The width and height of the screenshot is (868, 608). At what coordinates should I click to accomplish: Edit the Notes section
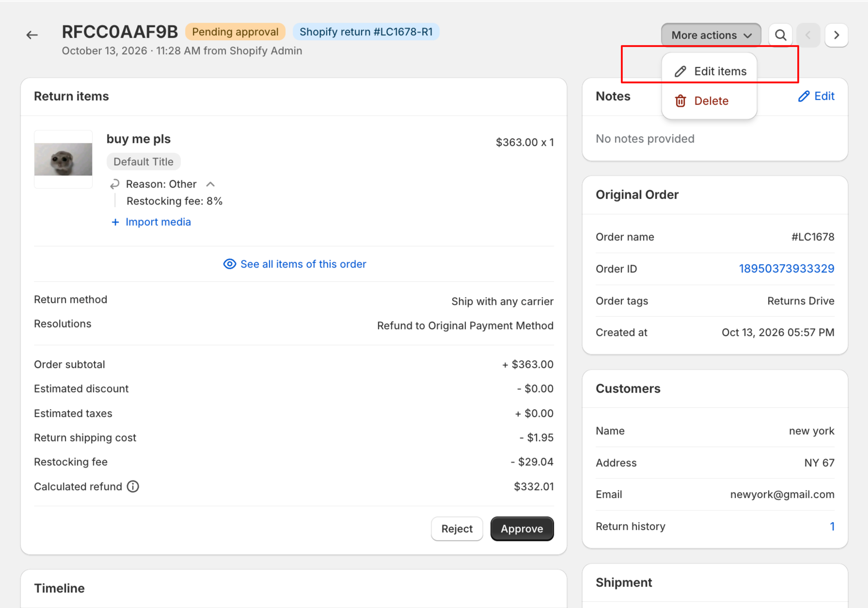[817, 96]
